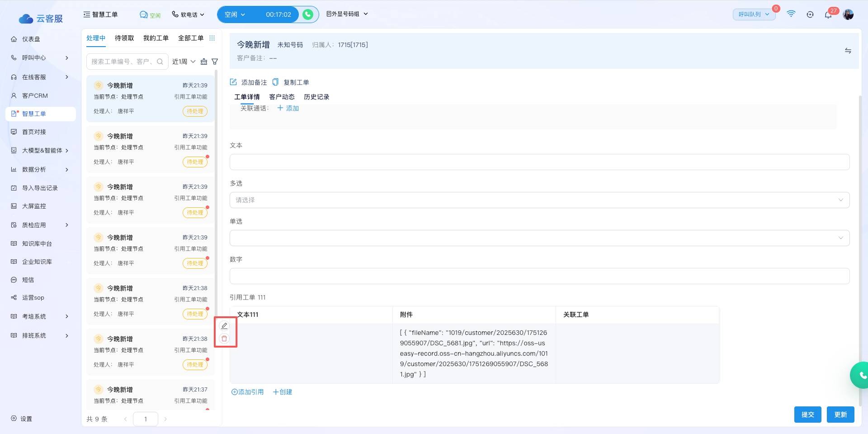
Task: Click the trash delete icon beside referenced ticket row
Action: coord(224,339)
